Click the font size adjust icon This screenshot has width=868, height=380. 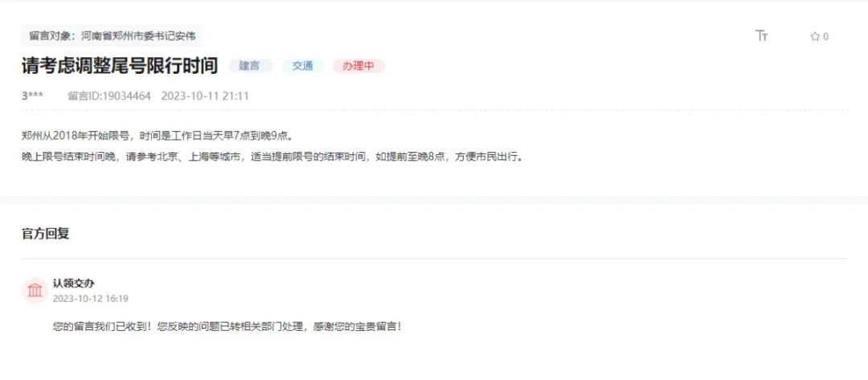(762, 36)
